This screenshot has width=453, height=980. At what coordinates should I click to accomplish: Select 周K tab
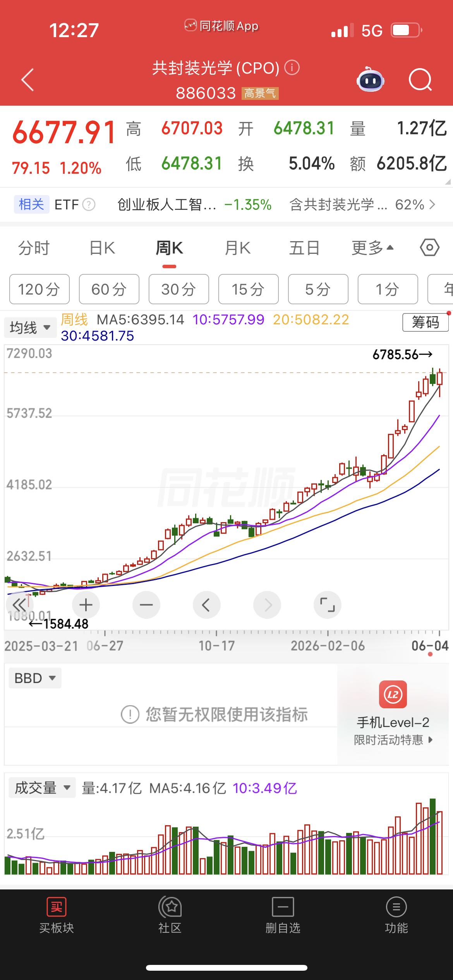pyautogui.click(x=169, y=248)
